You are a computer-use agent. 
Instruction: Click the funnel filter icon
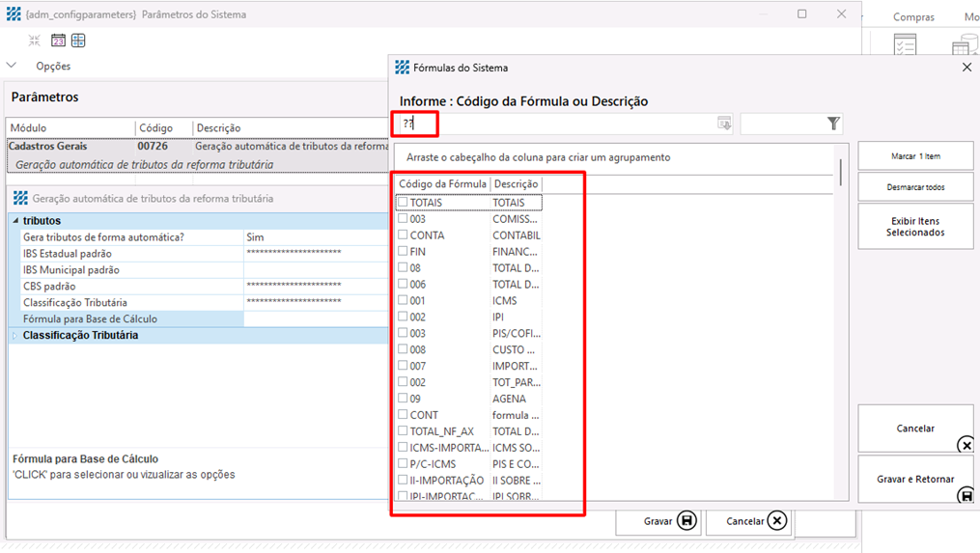click(x=833, y=124)
